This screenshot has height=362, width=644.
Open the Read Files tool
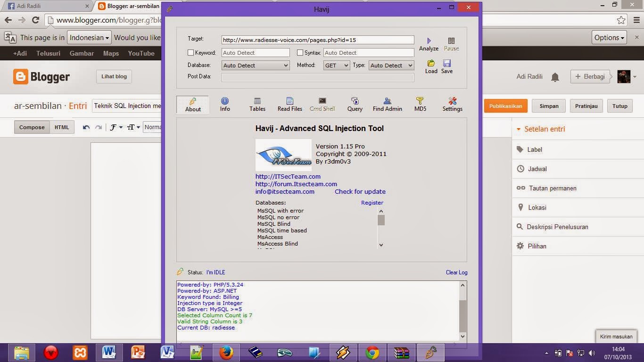(x=290, y=105)
